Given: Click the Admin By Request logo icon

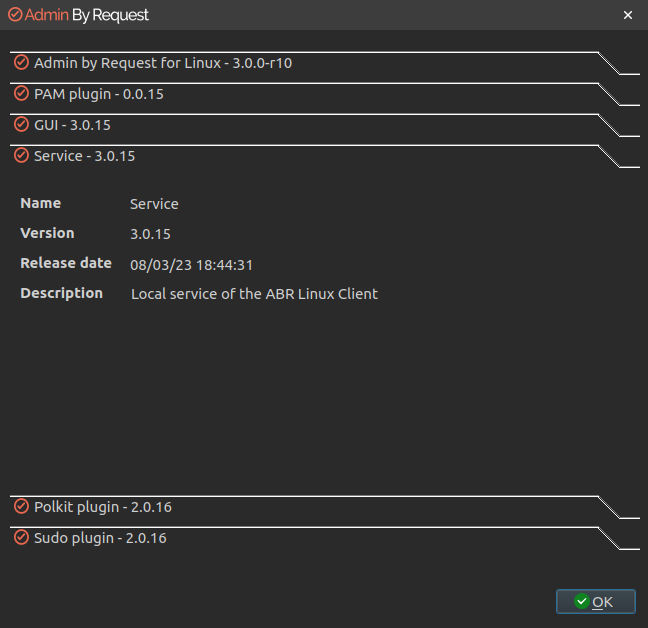Looking at the screenshot, I should tap(15, 14).
